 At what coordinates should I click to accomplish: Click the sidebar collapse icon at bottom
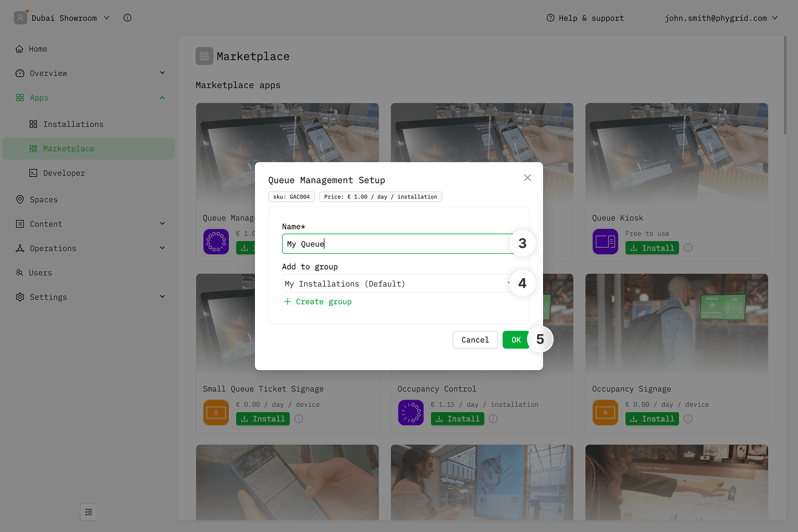(x=89, y=512)
